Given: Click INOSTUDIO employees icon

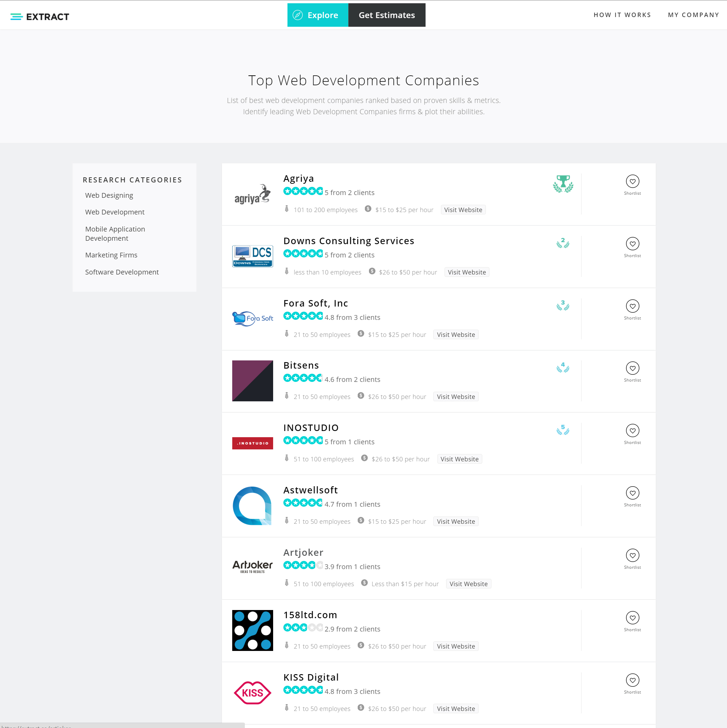Looking at the screenshot, I should [x=286, y=458].
